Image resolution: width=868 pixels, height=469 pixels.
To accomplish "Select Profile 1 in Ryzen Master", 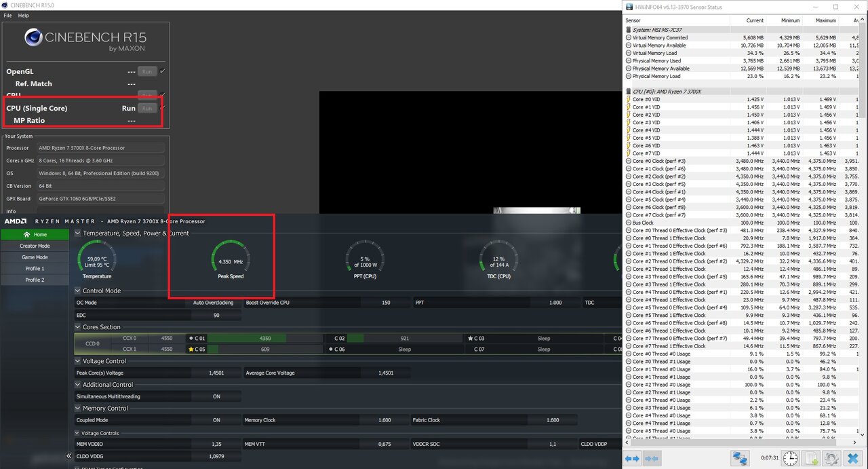I will 35,268.
